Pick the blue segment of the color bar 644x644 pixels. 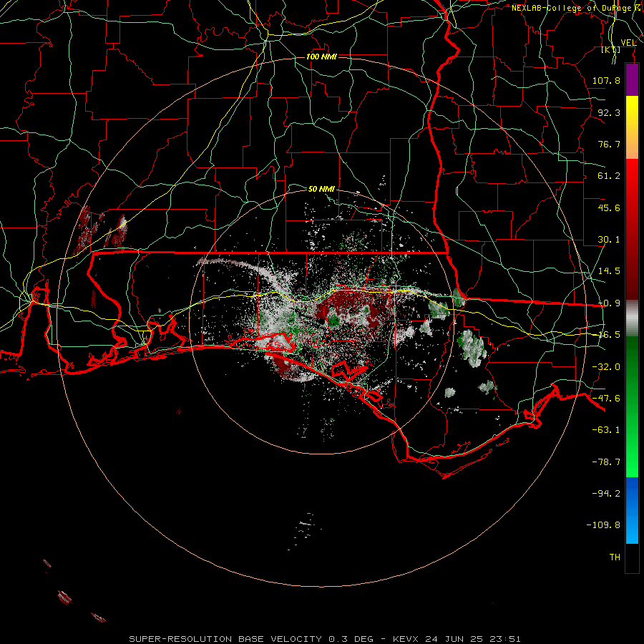pyautogui.click(x=632, y=510)
